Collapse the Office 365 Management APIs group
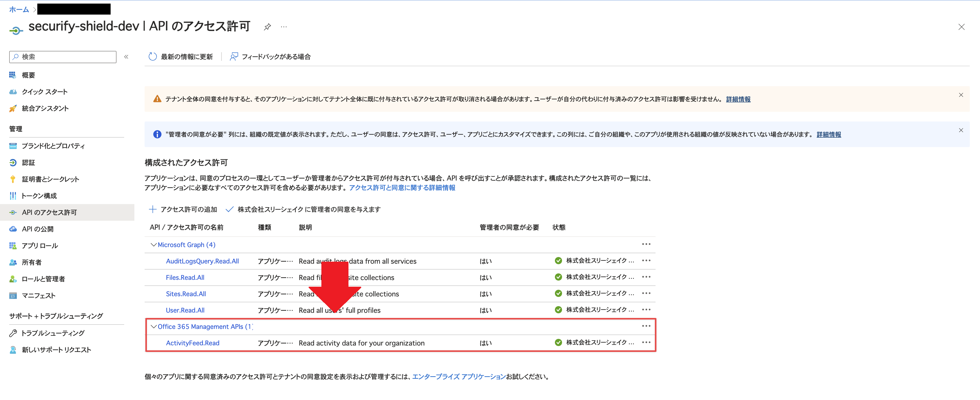Image resolution: width=980 pixels, height=400 pixels. [x=154, y=327]
